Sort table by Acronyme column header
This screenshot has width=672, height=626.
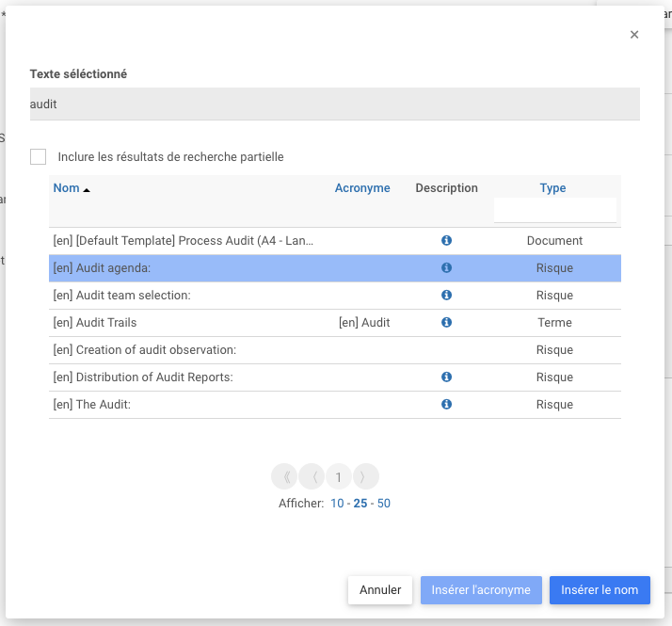tap(362, 188)
